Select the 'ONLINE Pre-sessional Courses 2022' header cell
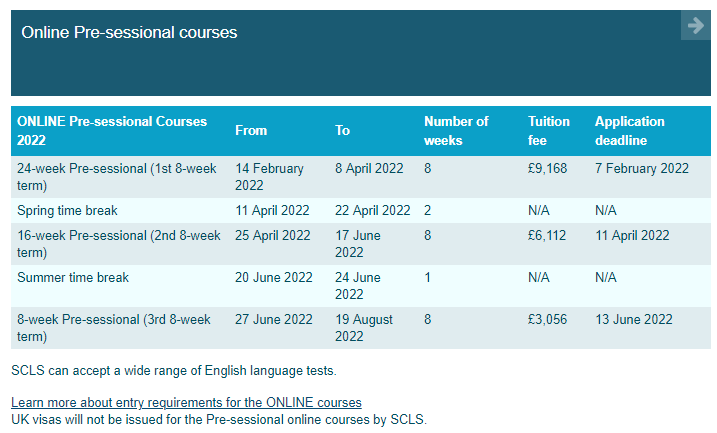The height and width of the screenshot is (433, 717). 112,131
